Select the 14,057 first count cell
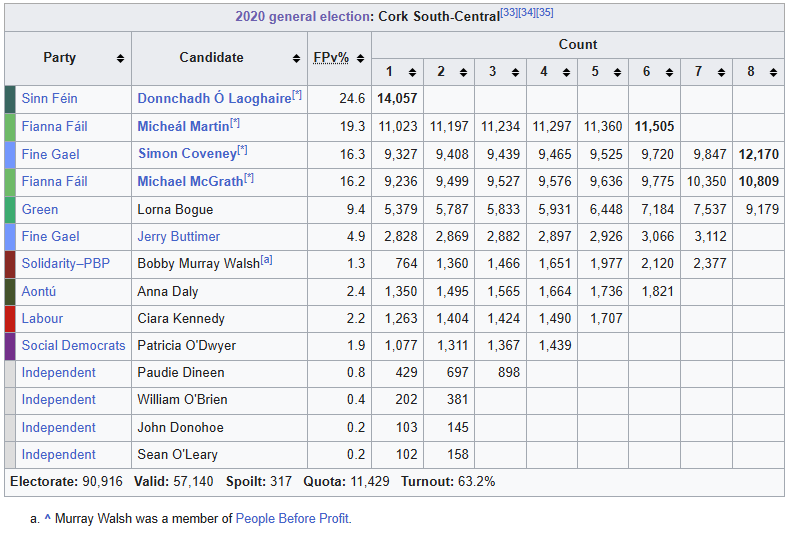 coord(398,99)
